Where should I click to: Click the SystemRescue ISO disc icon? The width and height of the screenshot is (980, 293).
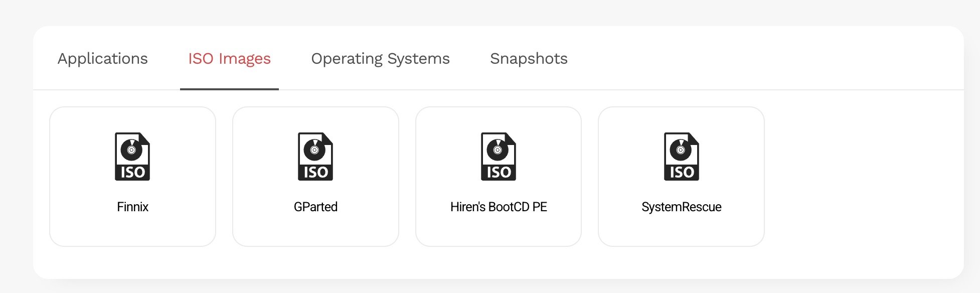682,156
